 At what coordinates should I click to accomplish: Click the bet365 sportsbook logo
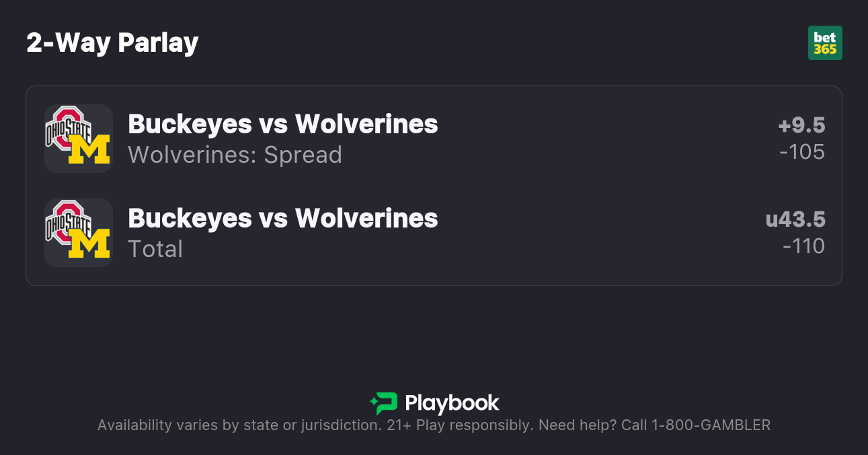coord(825,43)
